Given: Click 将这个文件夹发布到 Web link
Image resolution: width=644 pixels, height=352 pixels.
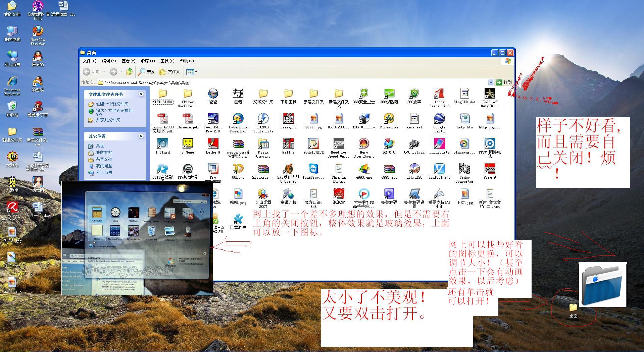Looking at the screenshot, I should click(114, 112).
